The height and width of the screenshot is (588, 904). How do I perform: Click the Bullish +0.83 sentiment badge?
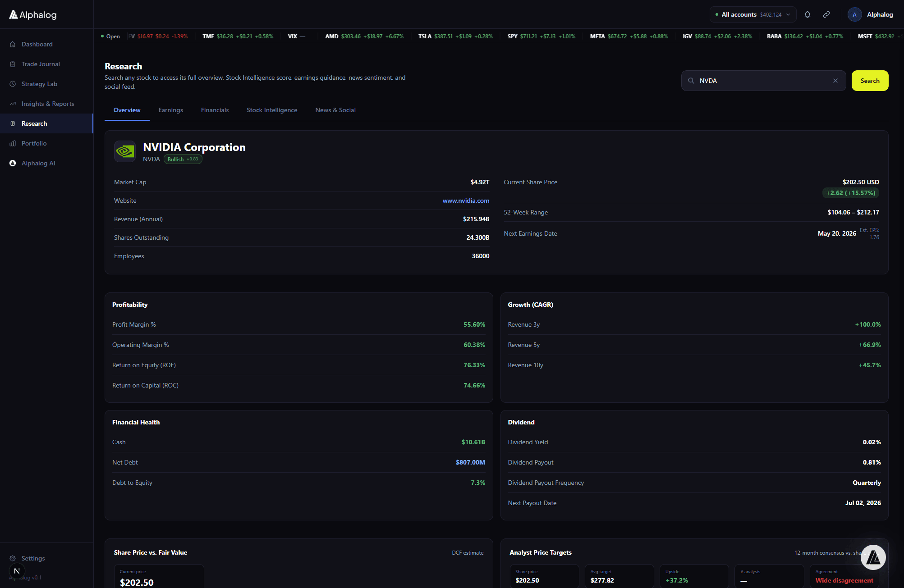tap(183, 159)
